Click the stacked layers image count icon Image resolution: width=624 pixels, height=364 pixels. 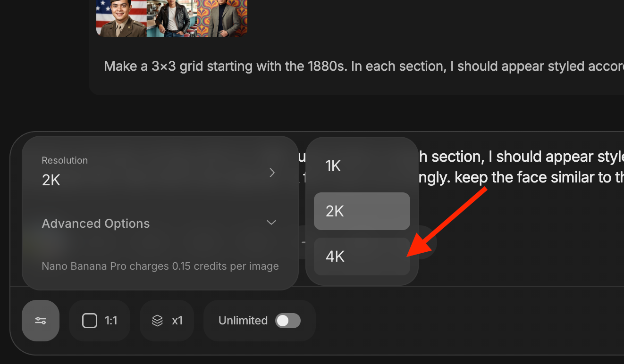(157, 321)
